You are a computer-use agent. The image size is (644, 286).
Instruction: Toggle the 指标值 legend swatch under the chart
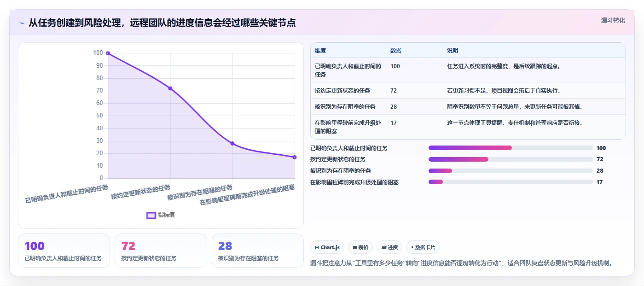pos(151,215)
